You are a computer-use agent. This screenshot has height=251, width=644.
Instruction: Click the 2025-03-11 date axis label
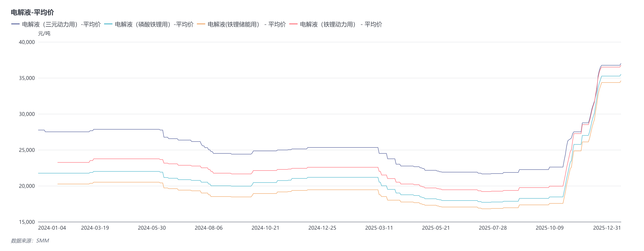tap(379, 228)
